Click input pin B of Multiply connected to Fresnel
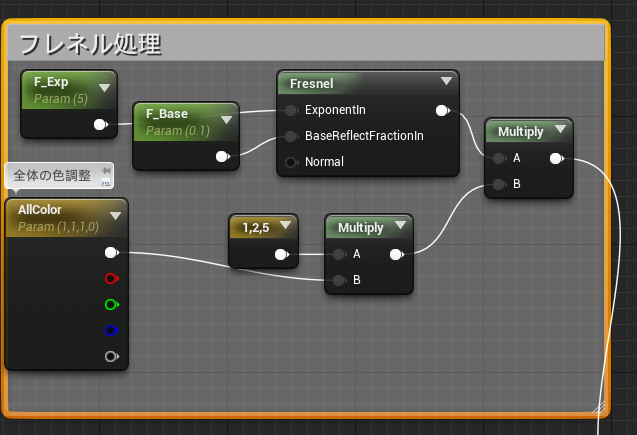The height and width of the screenshot is (435, 637). (499, 184)
